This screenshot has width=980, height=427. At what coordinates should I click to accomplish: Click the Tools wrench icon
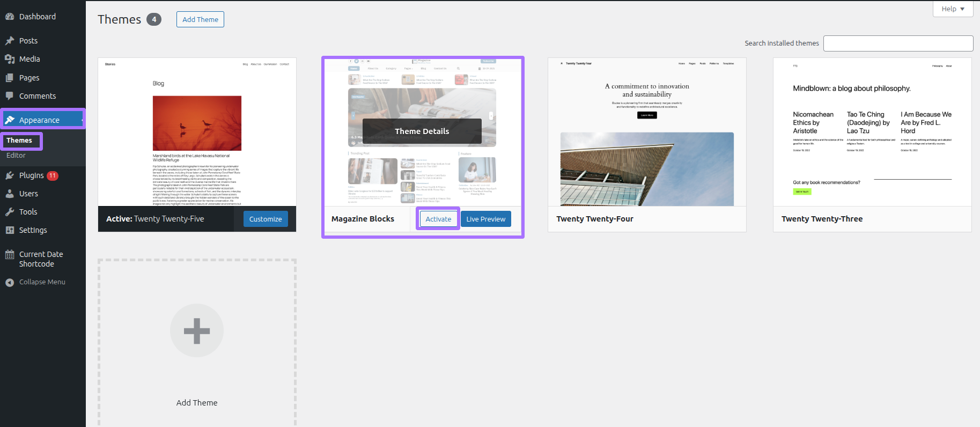pos(10,212)
